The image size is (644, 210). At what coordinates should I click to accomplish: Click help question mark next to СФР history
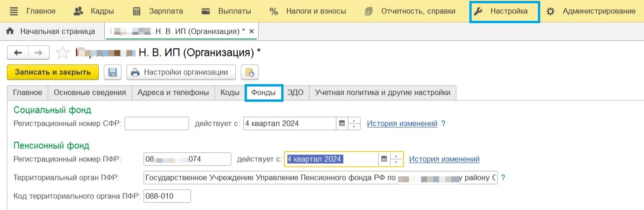point(443,124)
